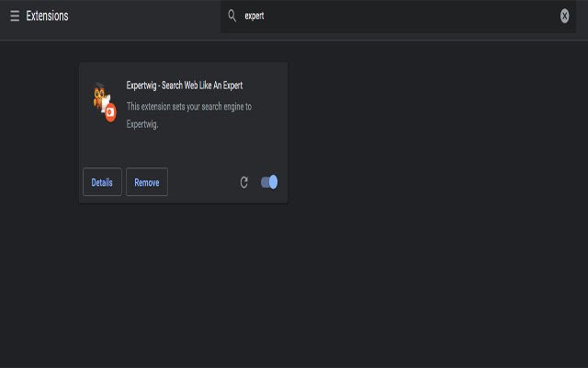The width and height of the screenshot is (588, 368).
Task: Click the search field containing 'expert'
Action: (x=398, y=17)
